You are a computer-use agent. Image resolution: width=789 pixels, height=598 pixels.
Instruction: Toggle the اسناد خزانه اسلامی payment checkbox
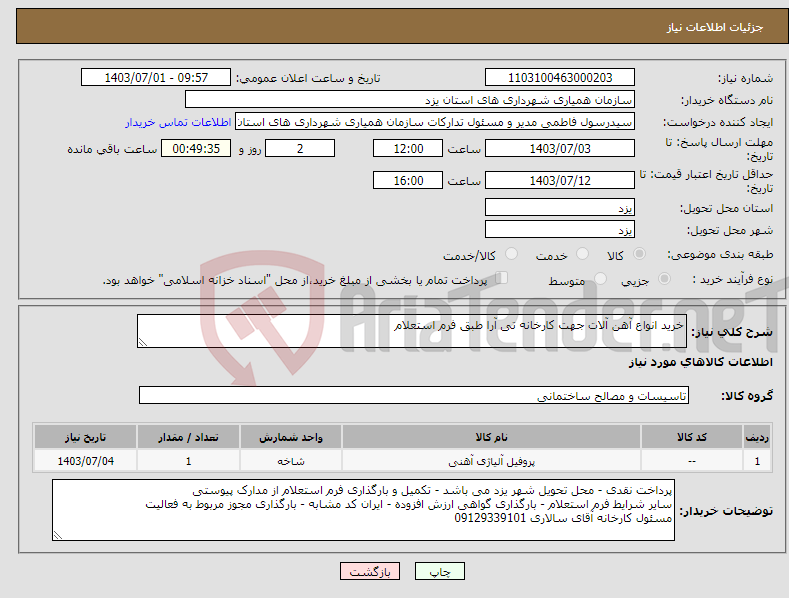pos(501,278)
